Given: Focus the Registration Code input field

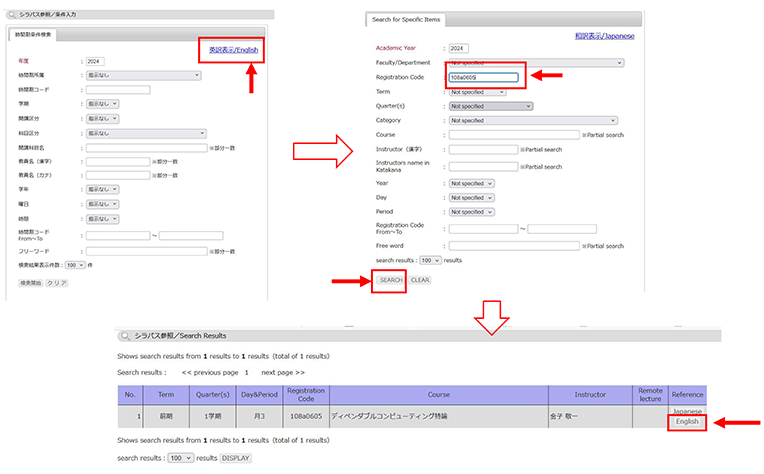Looking at the screenshot, I should pyautogui.click(x=484, y=77).
